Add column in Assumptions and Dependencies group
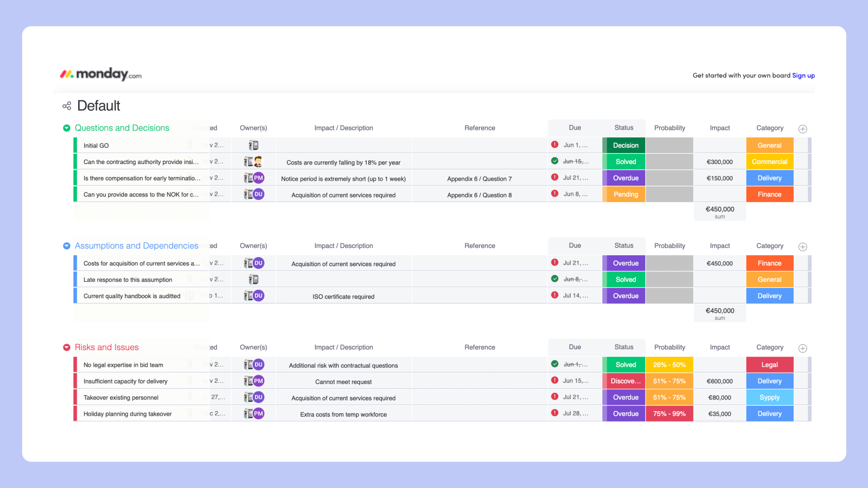The image size is (868, 488). (802, 247)
